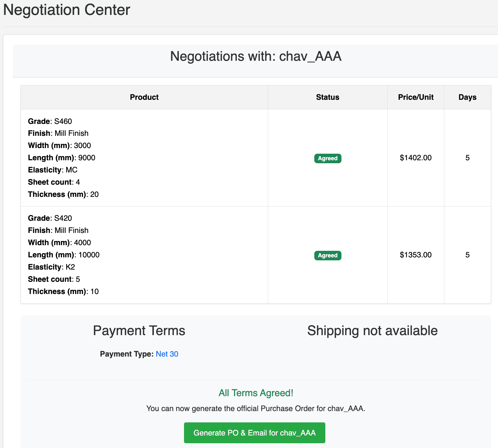This screenshot has height=448, width=498.
Task: Click the Days column header
Action: point(467,97)
